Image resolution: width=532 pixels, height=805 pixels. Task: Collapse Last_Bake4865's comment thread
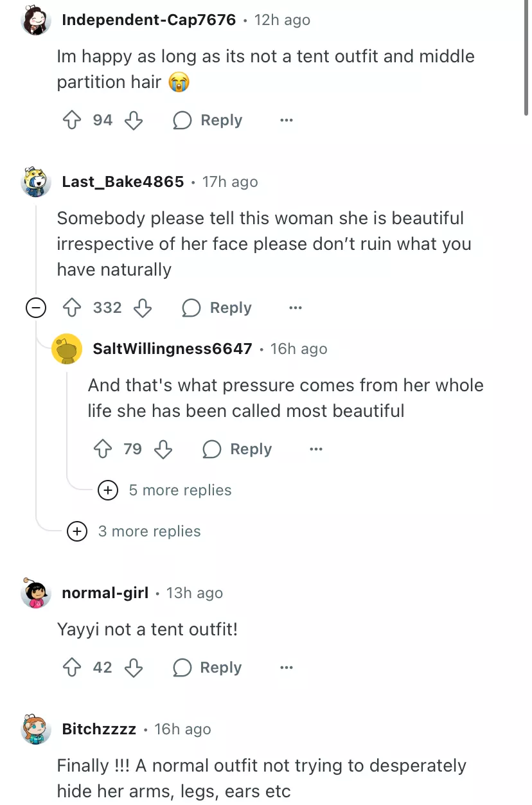(x=35, y=308)
